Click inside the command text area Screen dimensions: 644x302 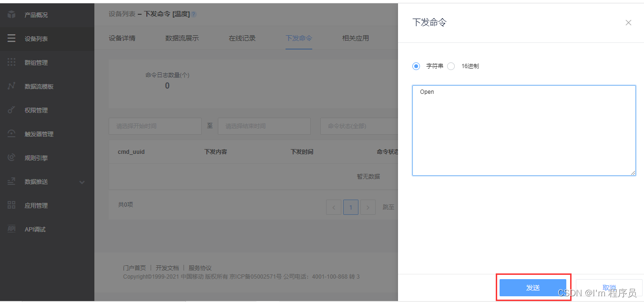coord(523,130)
